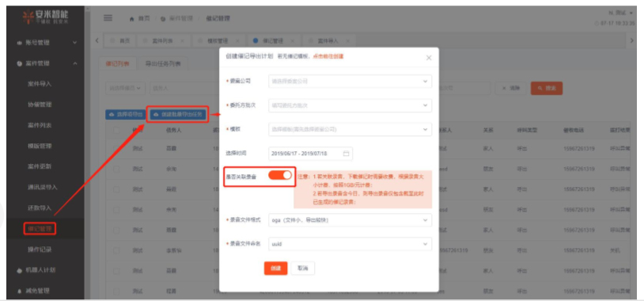Close the 催记管理 tab with its x
The image size is (644, 301).
coord(293,41)
